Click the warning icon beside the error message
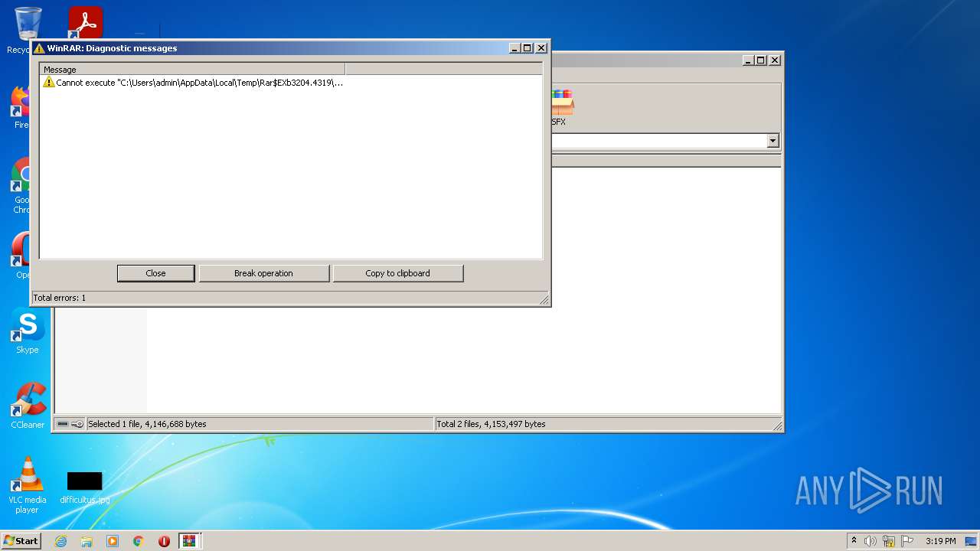The image size is (980, 551). [49, 82]
